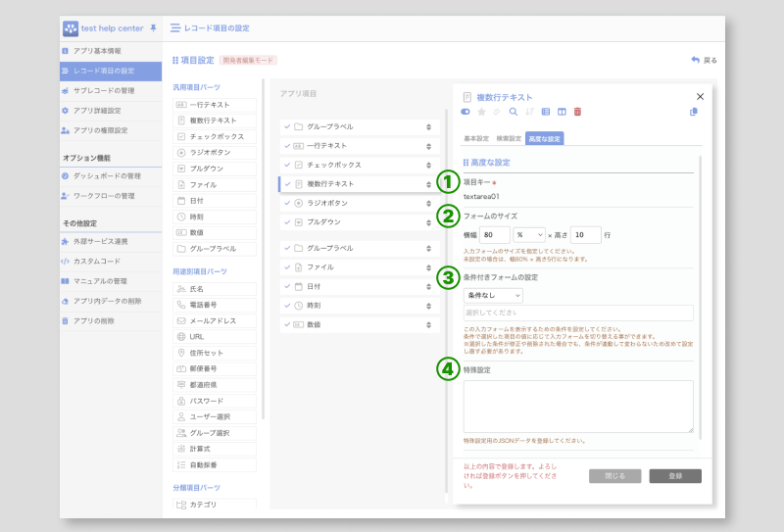Select the 計算式 part
This screenshot has width=784, height=532.
point(215,449)
